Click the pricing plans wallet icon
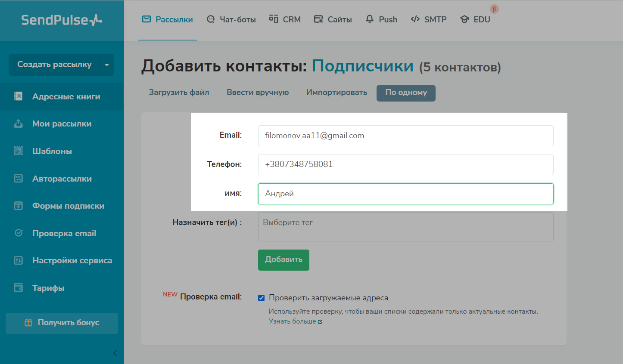This screenshot has width=623, height=364. click(x=18, y=288)
